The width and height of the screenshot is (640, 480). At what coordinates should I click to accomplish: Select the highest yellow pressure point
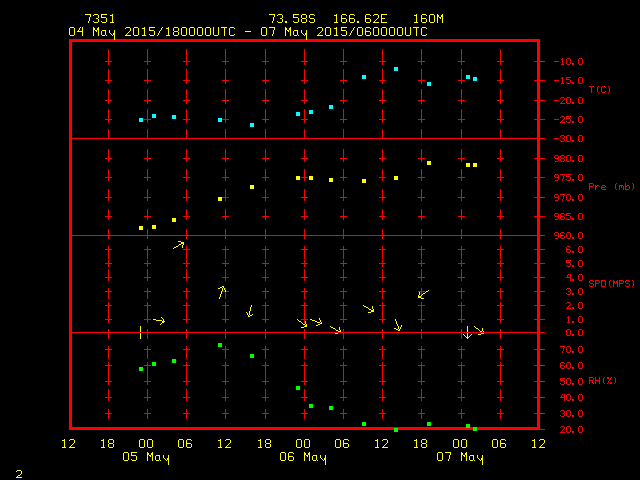(x=429, y=163)
